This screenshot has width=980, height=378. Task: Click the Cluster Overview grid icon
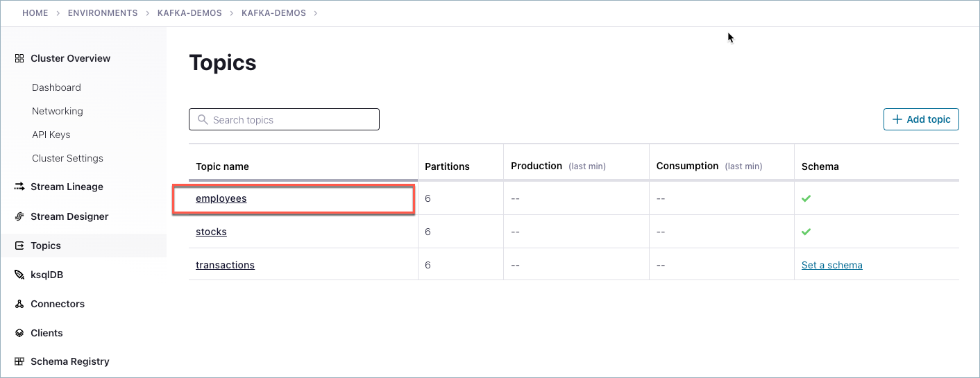point(19,59)
